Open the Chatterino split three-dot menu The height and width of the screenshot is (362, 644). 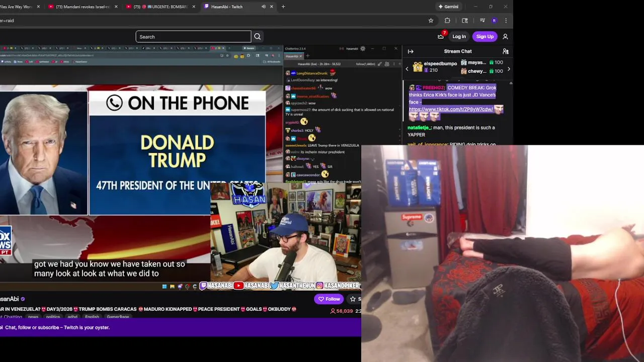393,64
